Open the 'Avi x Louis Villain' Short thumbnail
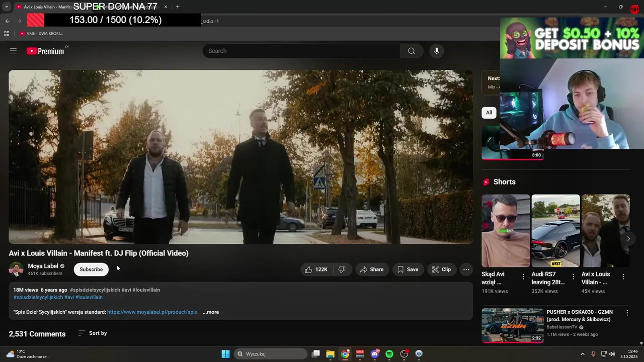 (x=605, y=231)
